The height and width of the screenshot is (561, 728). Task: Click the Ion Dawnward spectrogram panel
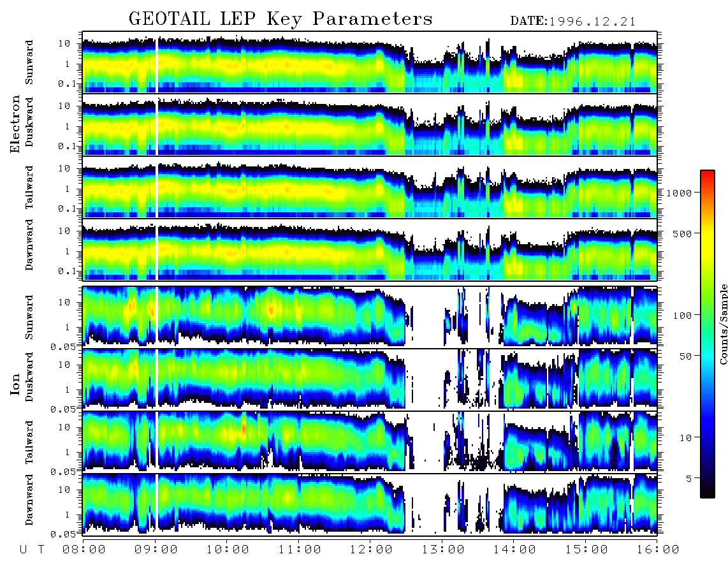370,505
